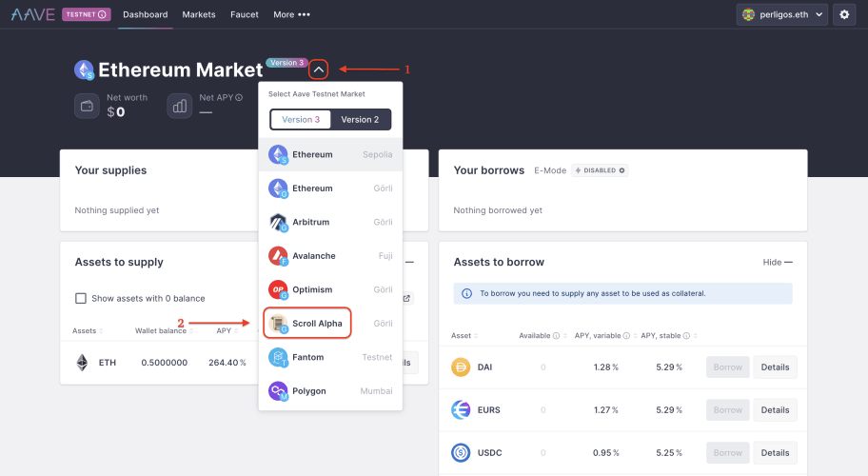Click the Net APY info icon

tap(239, 97)
